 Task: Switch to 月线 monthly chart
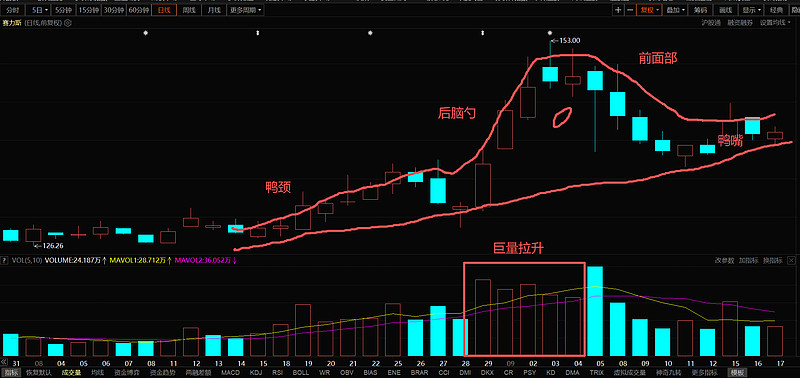point(214,10)
